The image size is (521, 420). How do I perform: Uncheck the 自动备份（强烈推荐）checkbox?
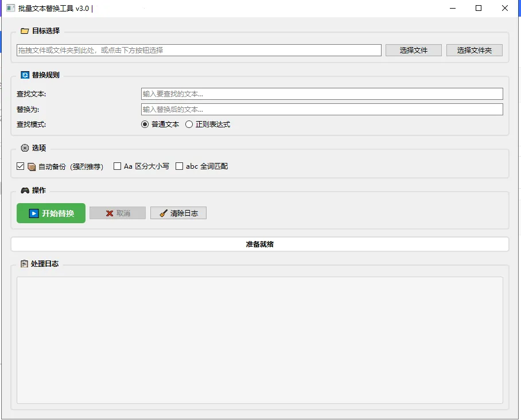tap(21, 166)
